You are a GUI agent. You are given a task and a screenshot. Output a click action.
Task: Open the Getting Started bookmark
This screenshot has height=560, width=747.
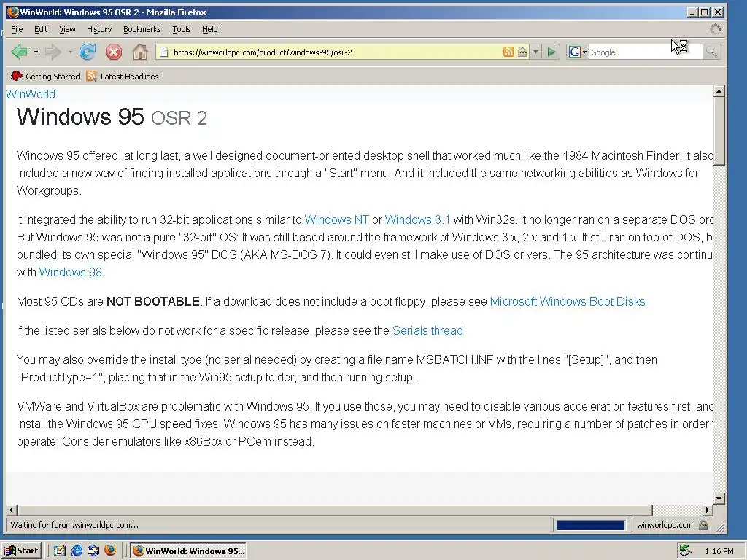click(x=45, y=76)
